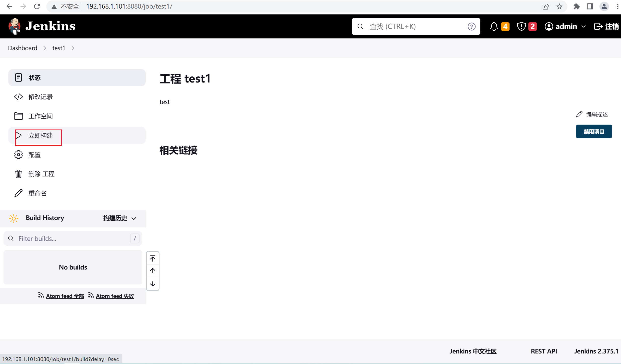
Task: Open the security shield warnings icon
Action: (x=521, y=26)
